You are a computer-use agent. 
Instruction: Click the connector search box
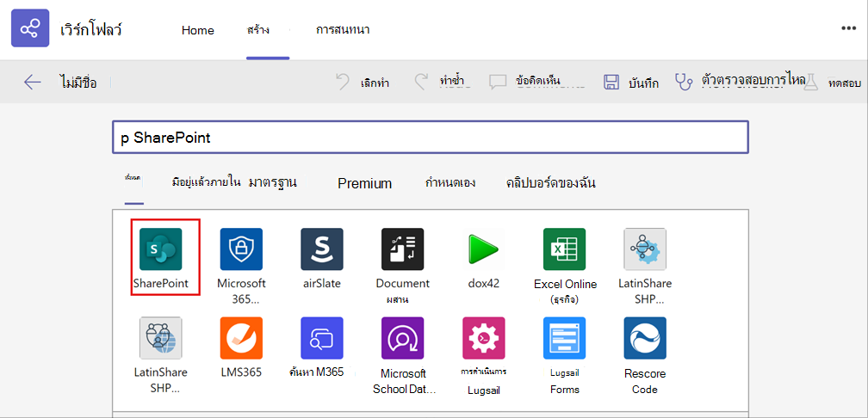pos(431,137)
